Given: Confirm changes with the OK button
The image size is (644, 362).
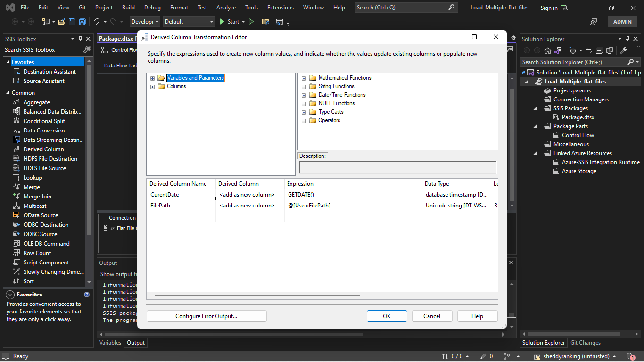Looking at the screenshot, I should tap(387, 316).
